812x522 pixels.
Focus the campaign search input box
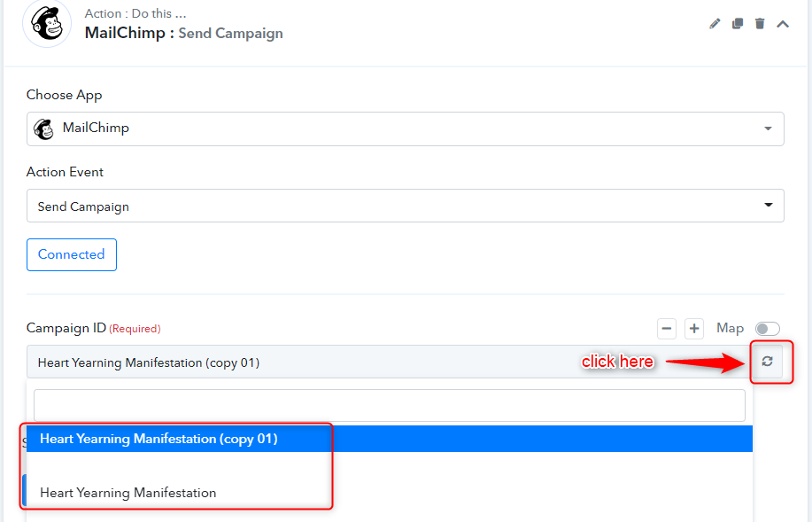390,405
